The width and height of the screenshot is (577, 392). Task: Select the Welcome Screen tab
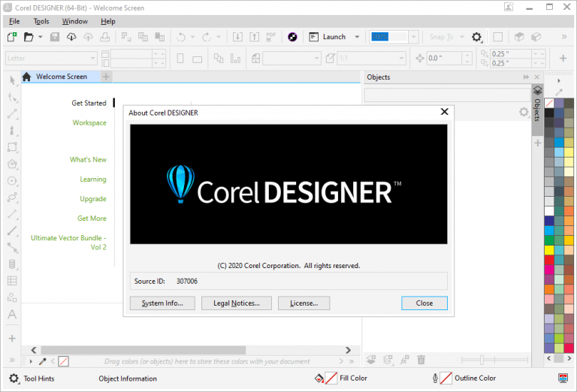(x=61, y=77)
